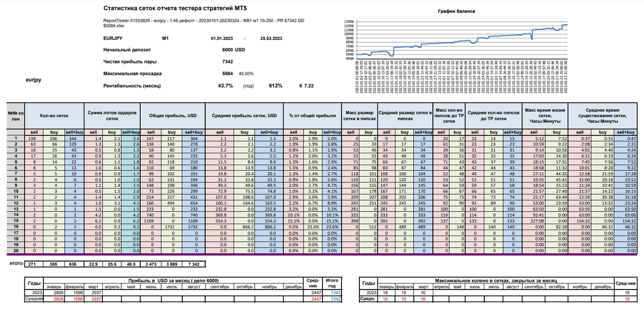Click the 'Средняя прибыль сетки, USD' header
This screenshot has height=309, width=644.
(244, 115)
